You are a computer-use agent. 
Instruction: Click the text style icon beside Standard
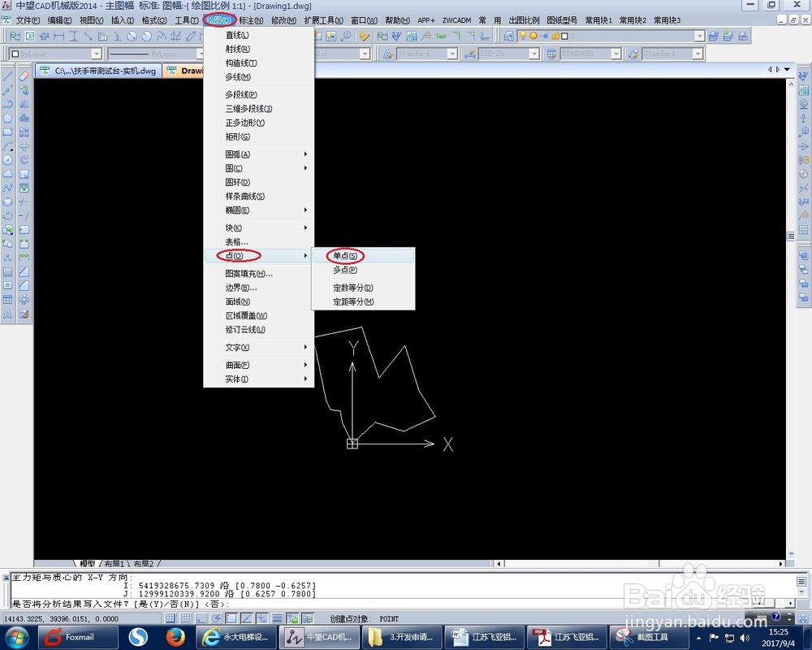[387, 54]
